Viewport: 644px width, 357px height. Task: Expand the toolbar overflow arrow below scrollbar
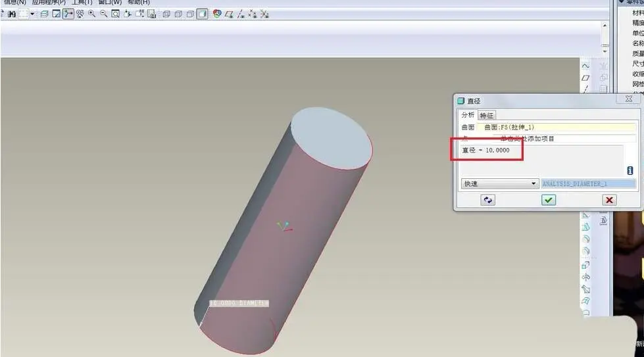coord(605,51)
